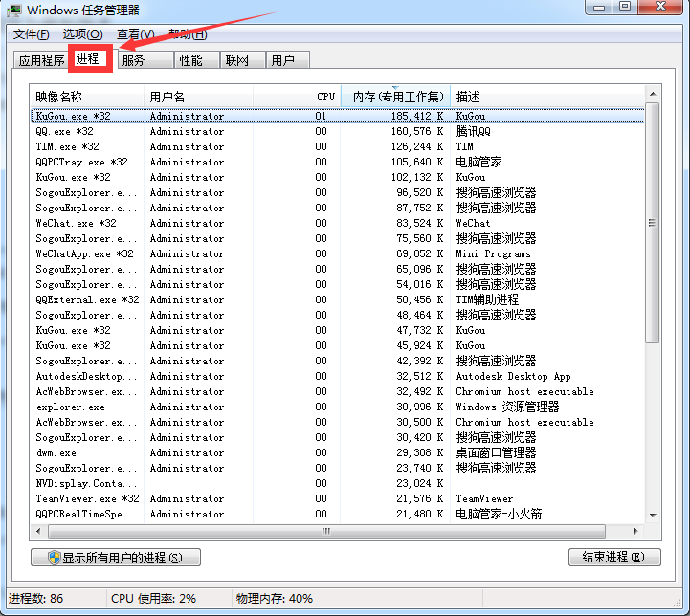Click 进程数: 86 in status bar

pyautogui.click(x=36, y=599)
